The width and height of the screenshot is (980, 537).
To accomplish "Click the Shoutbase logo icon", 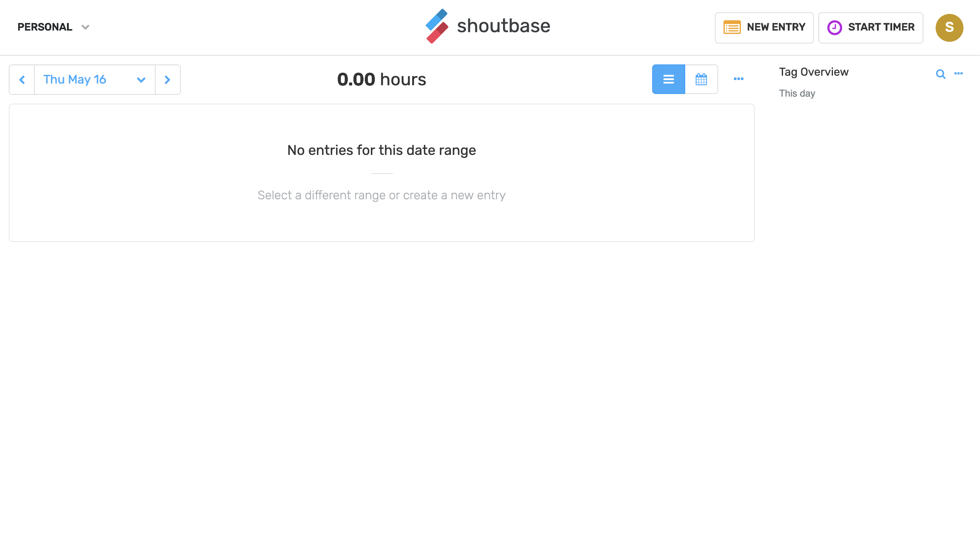I will coord(437,27).
